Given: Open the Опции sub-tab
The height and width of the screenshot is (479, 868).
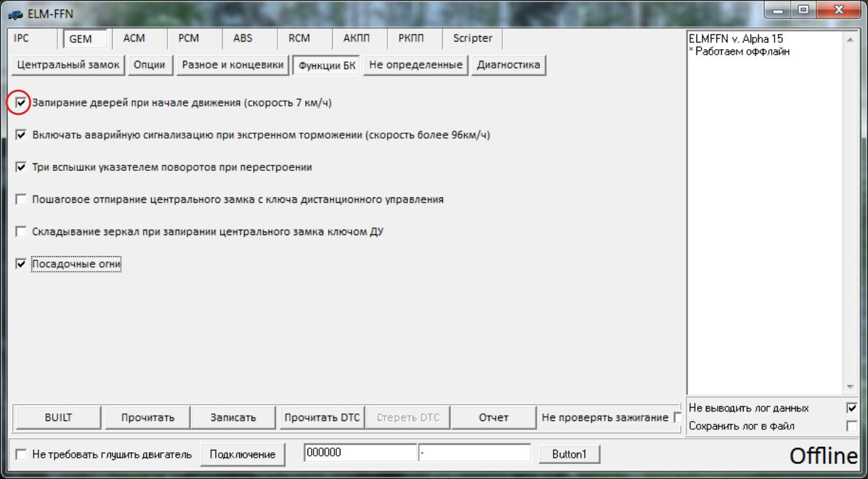Looking at the screenshot, I should 150,65.
